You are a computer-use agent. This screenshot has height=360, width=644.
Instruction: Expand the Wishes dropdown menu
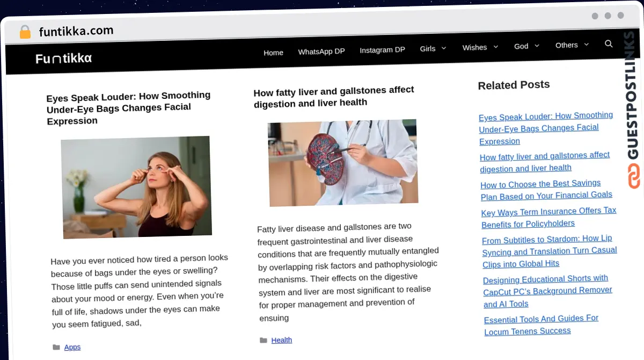479,47
